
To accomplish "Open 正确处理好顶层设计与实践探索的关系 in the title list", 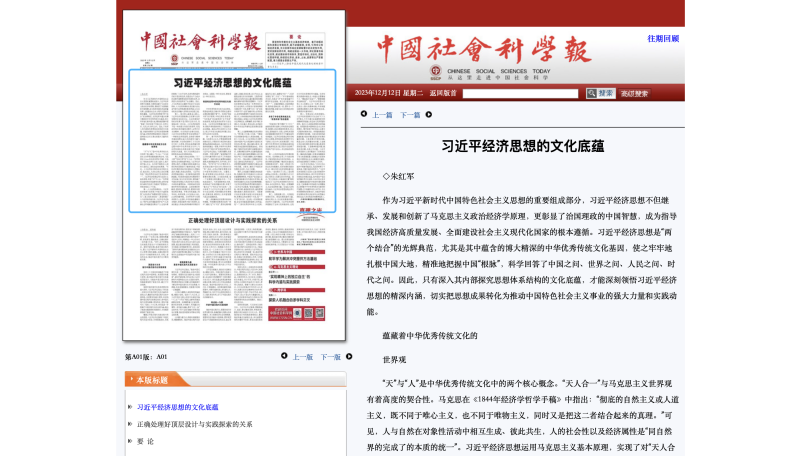I will (194, 424).
